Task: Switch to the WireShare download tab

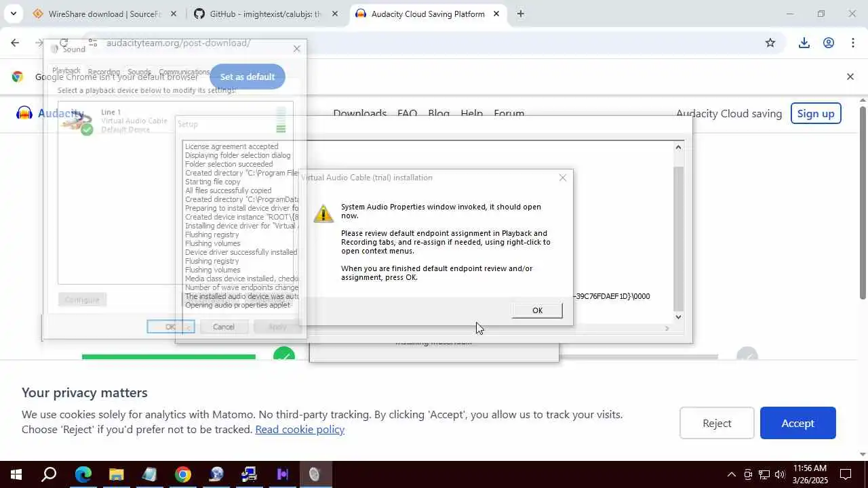Action: (104, 14)
